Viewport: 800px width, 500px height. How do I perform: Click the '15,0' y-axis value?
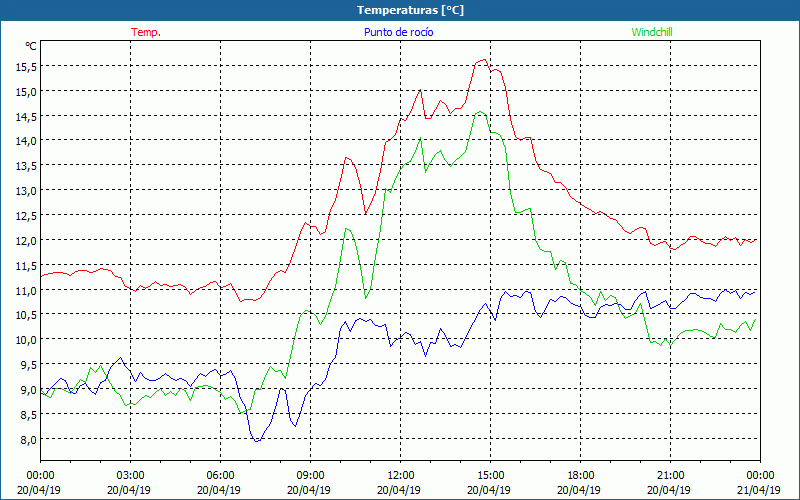[27, 91]
